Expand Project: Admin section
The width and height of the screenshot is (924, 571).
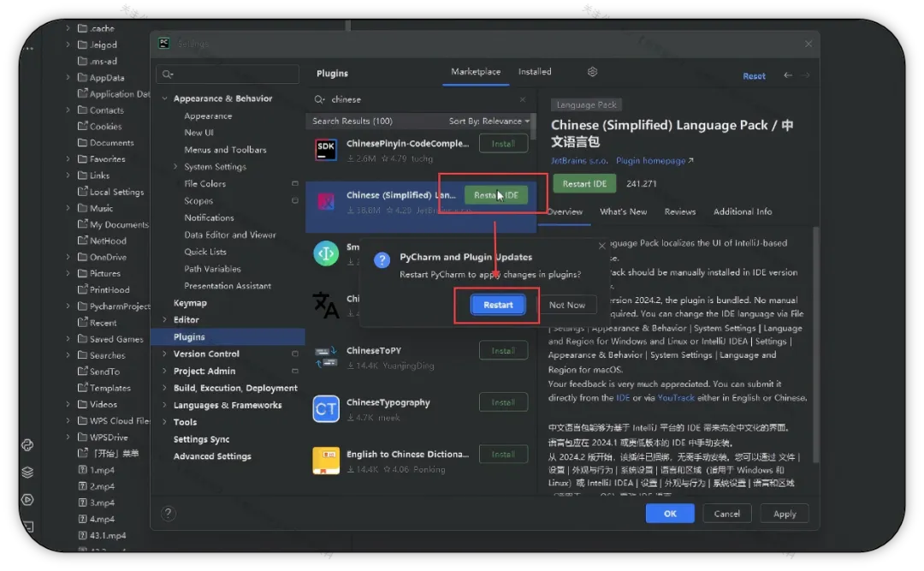pos(164,371)
